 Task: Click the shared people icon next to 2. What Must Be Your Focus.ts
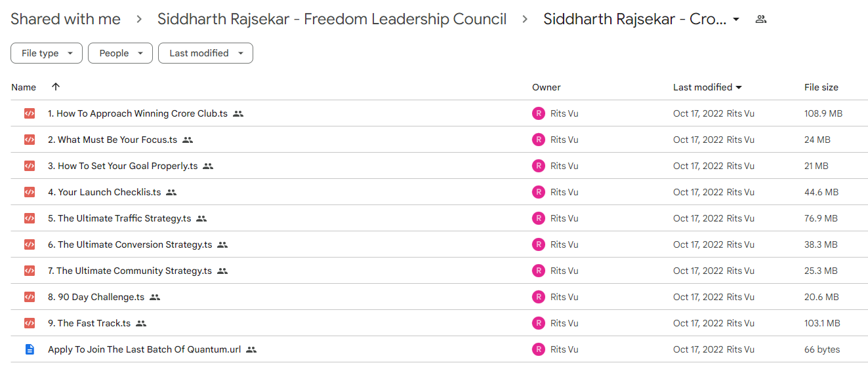coord(188,140)
